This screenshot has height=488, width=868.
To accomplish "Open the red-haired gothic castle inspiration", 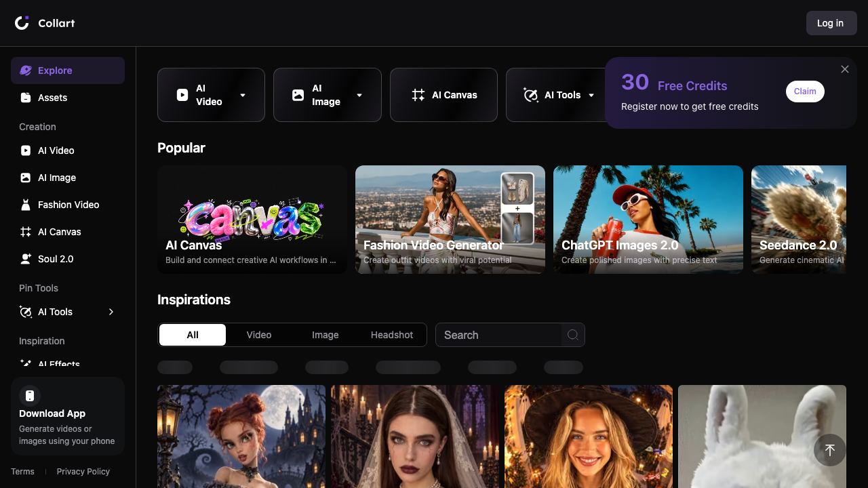I will [241, 436].
